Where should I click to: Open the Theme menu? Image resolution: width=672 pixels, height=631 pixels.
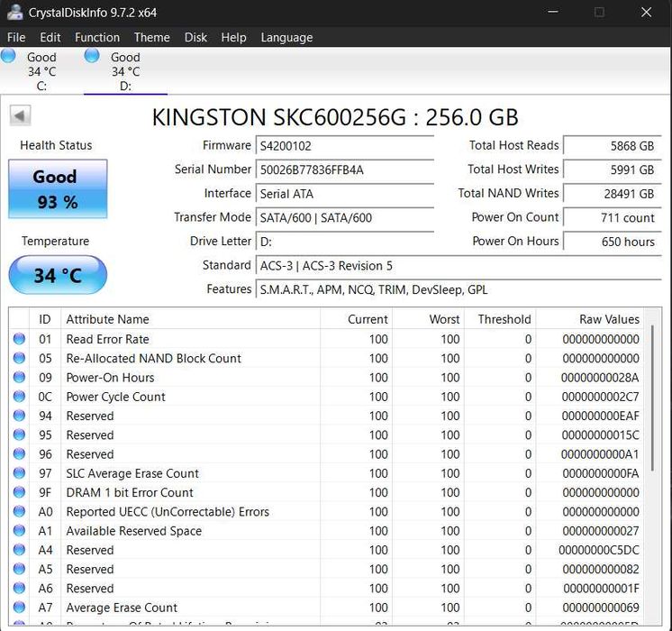point(151,37)
